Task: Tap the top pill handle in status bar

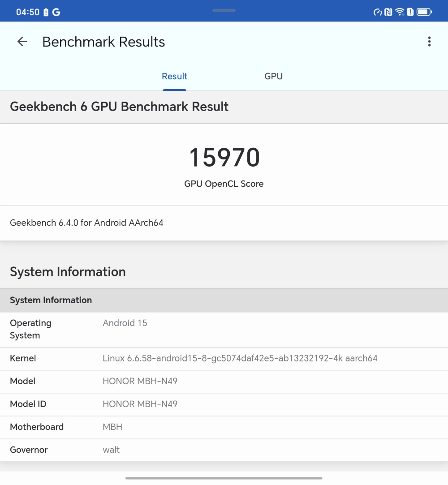Action: (224, 10)
